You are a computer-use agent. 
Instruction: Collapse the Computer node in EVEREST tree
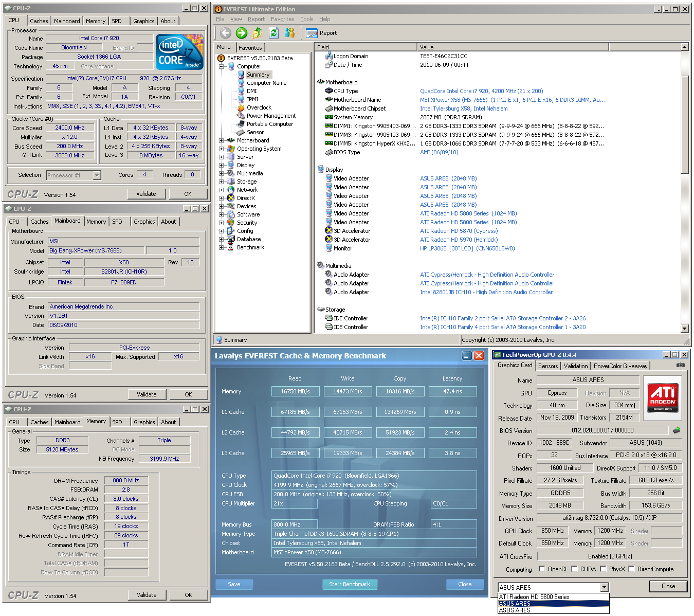click(x=221, y=66)
